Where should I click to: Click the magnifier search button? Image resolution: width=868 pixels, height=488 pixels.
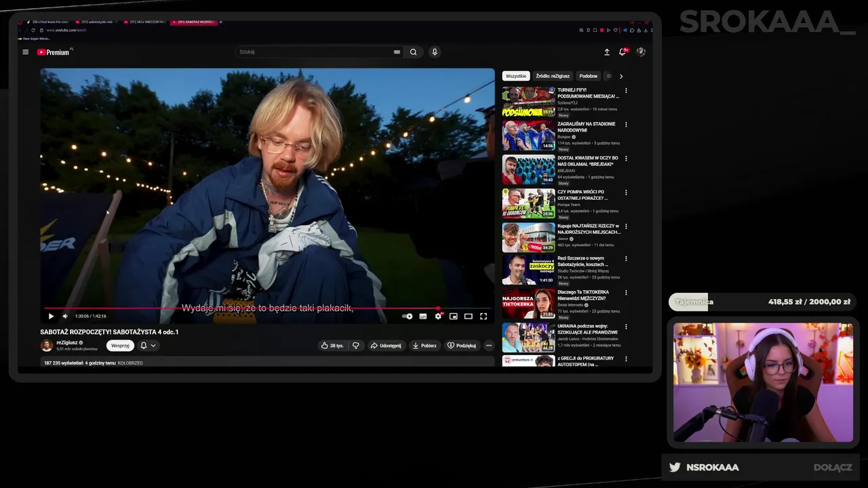coord(413,52)
